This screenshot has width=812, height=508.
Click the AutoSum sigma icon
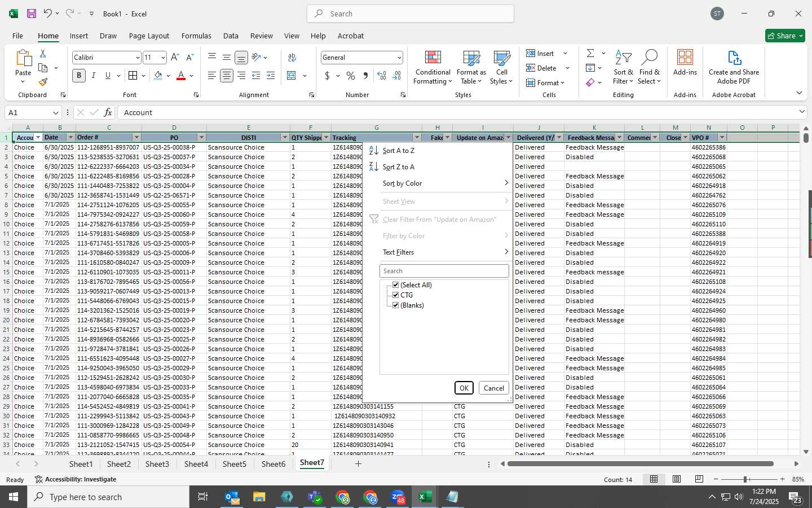[x=590, y=54]
